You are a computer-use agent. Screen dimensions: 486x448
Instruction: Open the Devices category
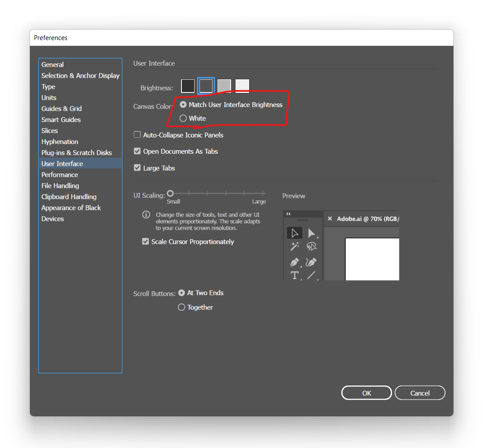click(80, 219)
